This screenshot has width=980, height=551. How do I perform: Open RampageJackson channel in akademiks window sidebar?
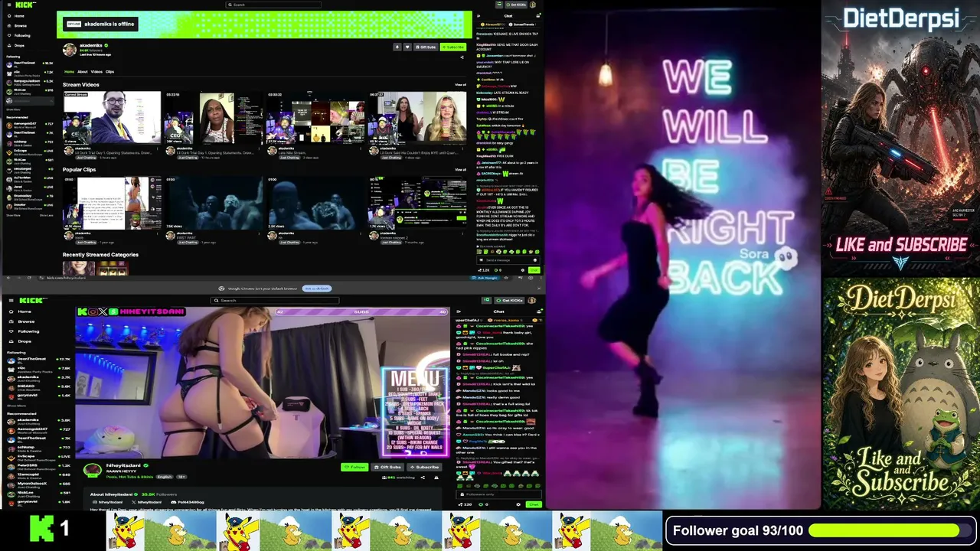pos(29,81)
